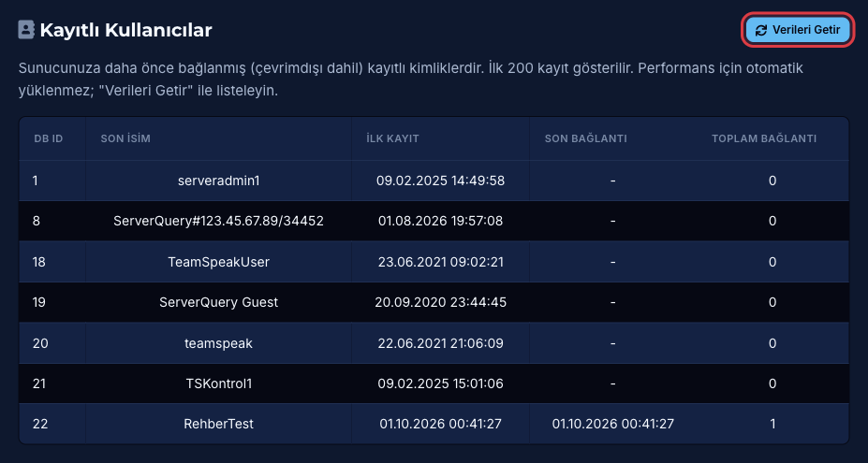This screenshot has width=868, height=463.
Task: Click the date 09.02.2025 15:01:06
Action: 441,383
